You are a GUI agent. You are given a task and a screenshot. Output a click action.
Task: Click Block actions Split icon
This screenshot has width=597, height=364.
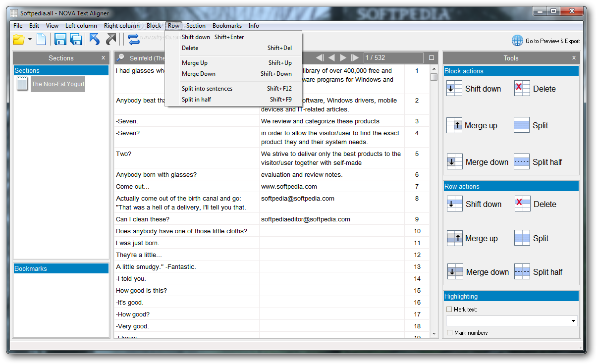522,125
